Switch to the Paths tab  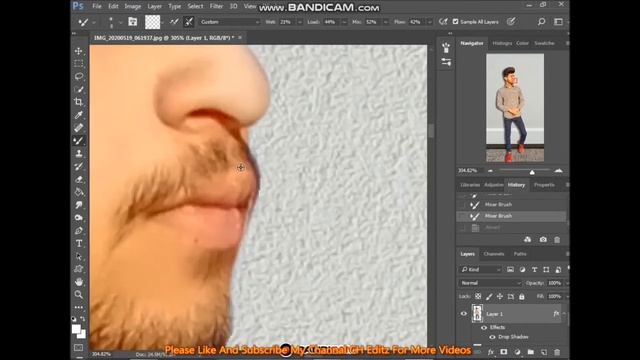520,254
